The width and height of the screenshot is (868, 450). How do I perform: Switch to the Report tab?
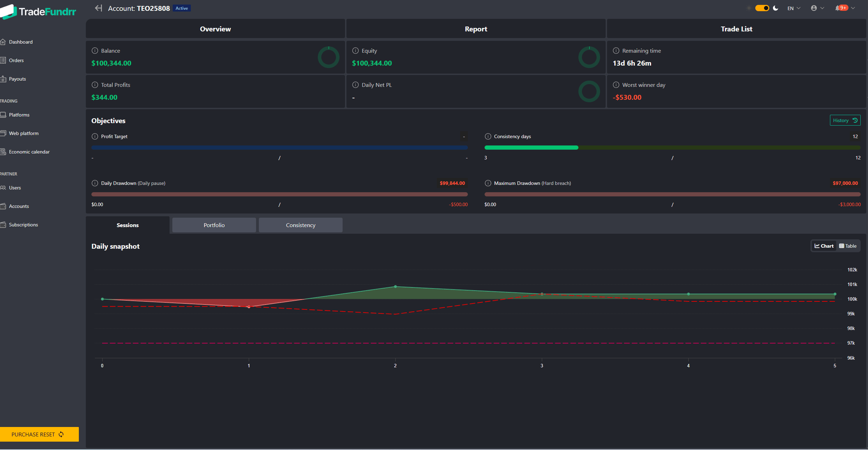tap(476, 29)
